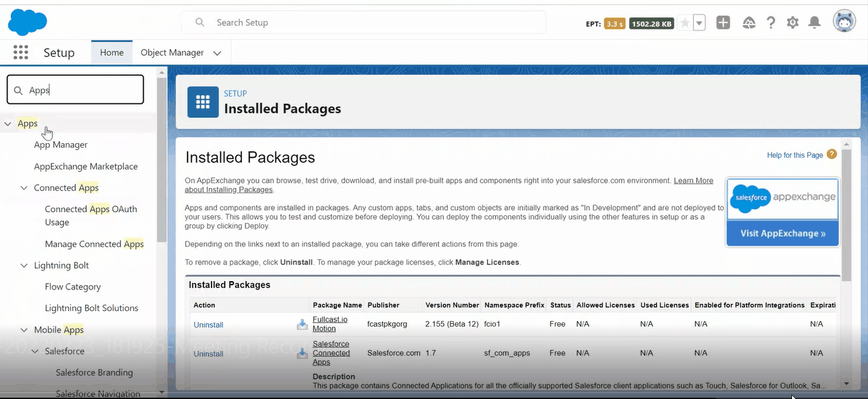The image size is (868, 399).
Task: Uninstall the Fullcast.io Motion package
Action: click(208, 325)
